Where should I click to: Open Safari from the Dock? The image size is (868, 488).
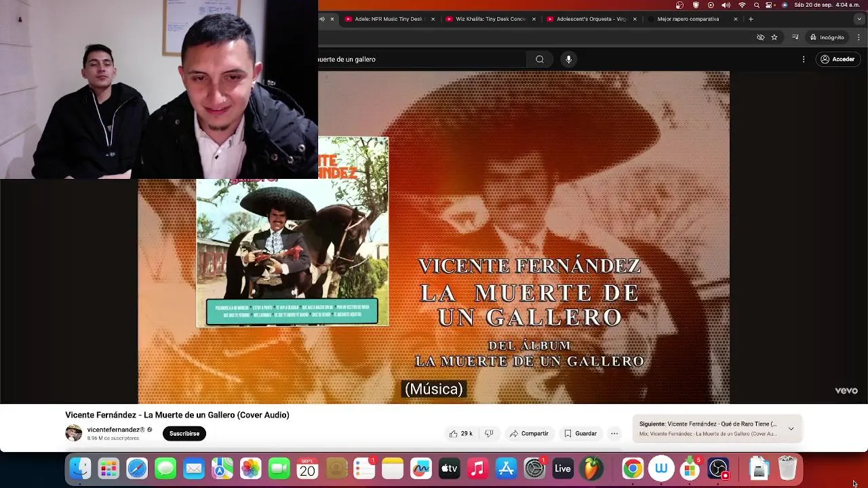click(x=137, y=468)
